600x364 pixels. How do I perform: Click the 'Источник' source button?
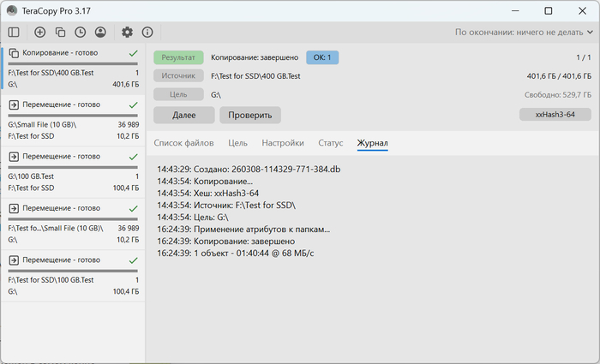coord(178,75)
